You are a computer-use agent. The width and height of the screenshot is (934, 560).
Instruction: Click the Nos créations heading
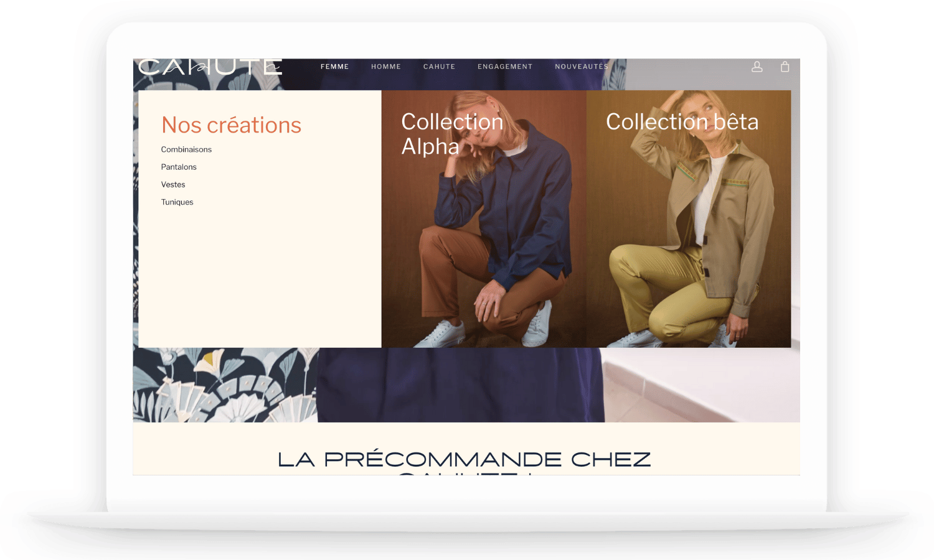coord(231,125)
